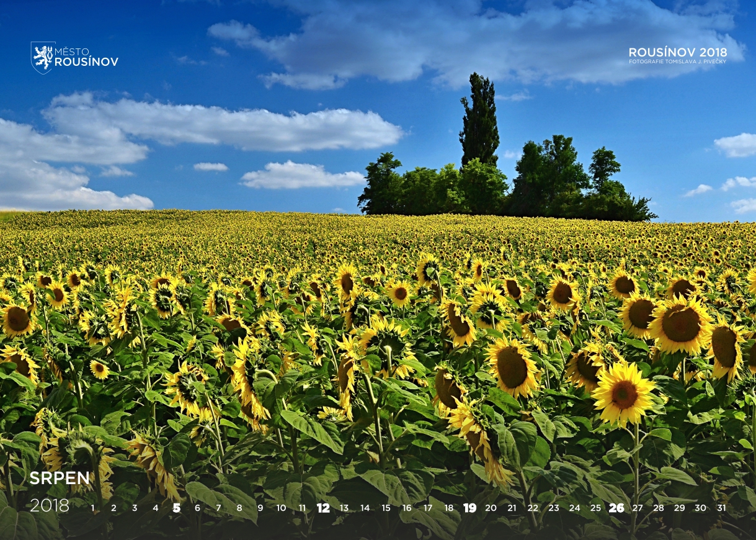The width and height of the screenshot is (756, 540).
Task: Click the lion crest emblem logo
Action: click(x=43, y=58)
